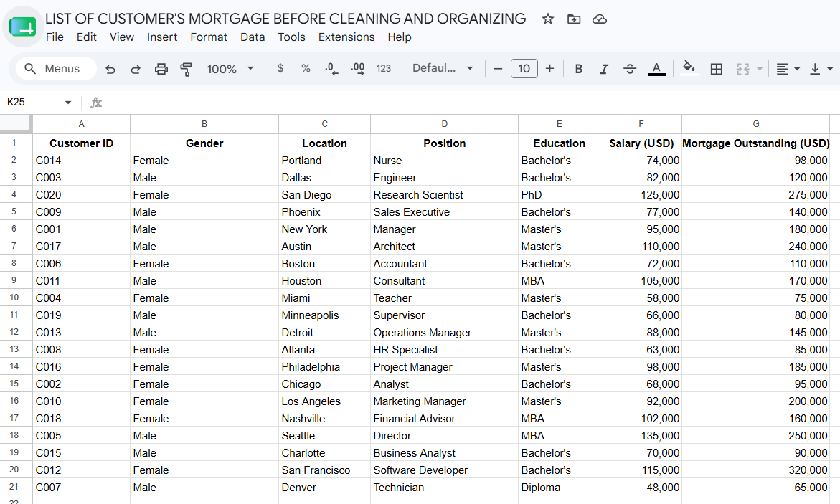The height and width of the screenshot is (504, 840).
Task: Open the fill color bucket
Action: coord(689,68)
